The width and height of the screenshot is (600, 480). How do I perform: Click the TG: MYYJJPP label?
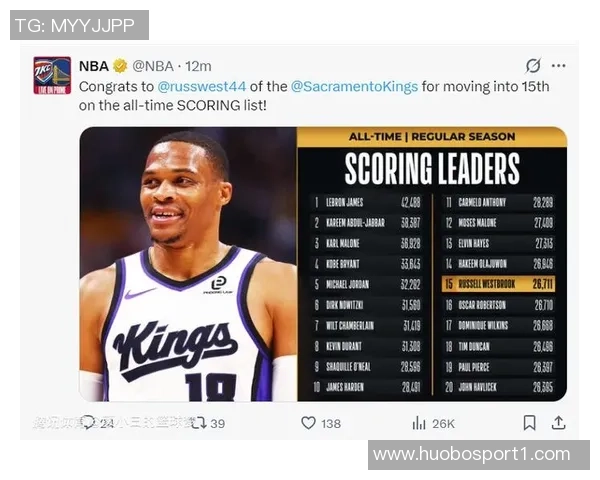tap(79, 25)
